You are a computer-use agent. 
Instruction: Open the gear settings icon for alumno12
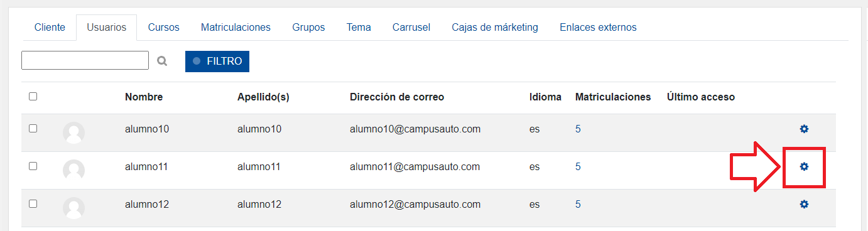click(804, 205)
